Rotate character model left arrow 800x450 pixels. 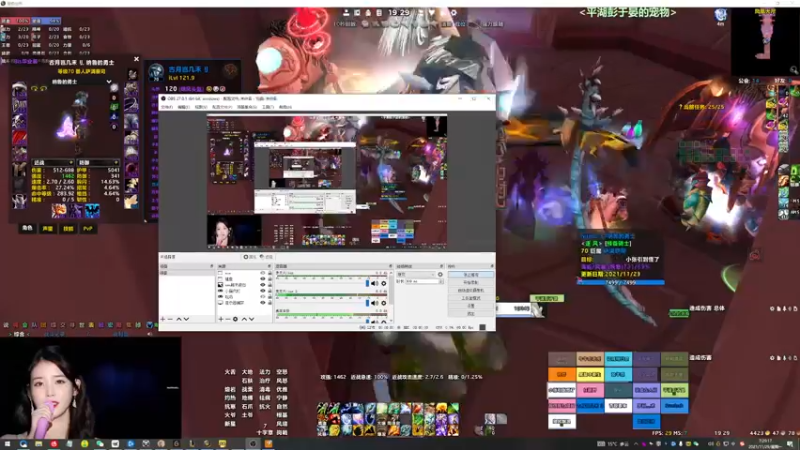click(x=35, y=89)
